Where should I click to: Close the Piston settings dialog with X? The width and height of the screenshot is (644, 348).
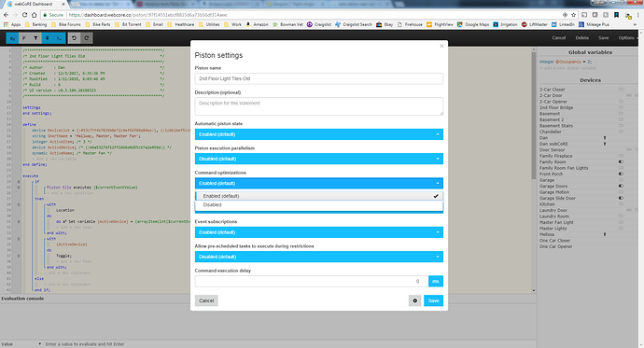441,46
